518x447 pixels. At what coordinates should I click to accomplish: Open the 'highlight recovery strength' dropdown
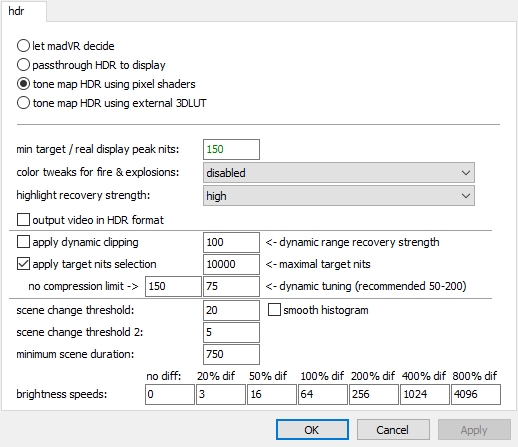click(339, 196)
